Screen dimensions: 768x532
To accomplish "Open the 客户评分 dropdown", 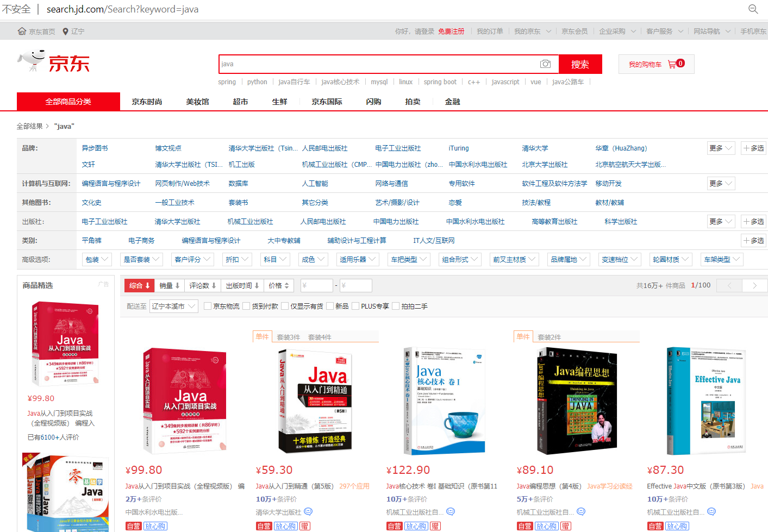I will [192, 259].
